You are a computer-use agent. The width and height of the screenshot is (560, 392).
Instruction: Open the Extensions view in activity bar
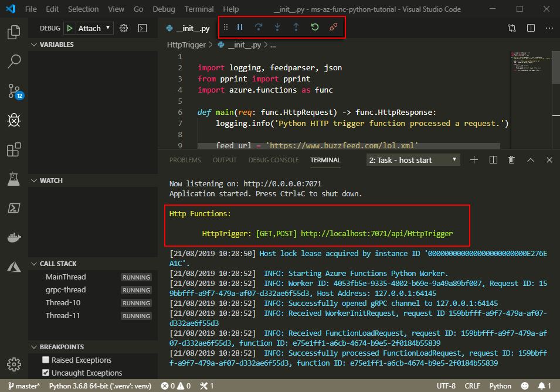(14, 150)
